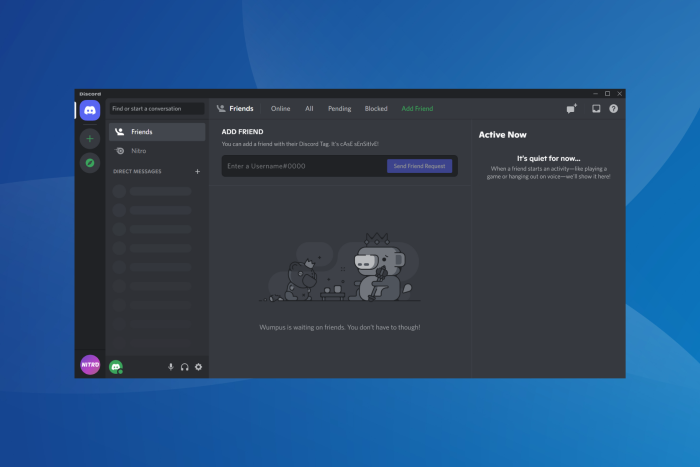Open the Discord home logo button
The height and width of the screenshot is (467, 700).
[x=90, y=110]
